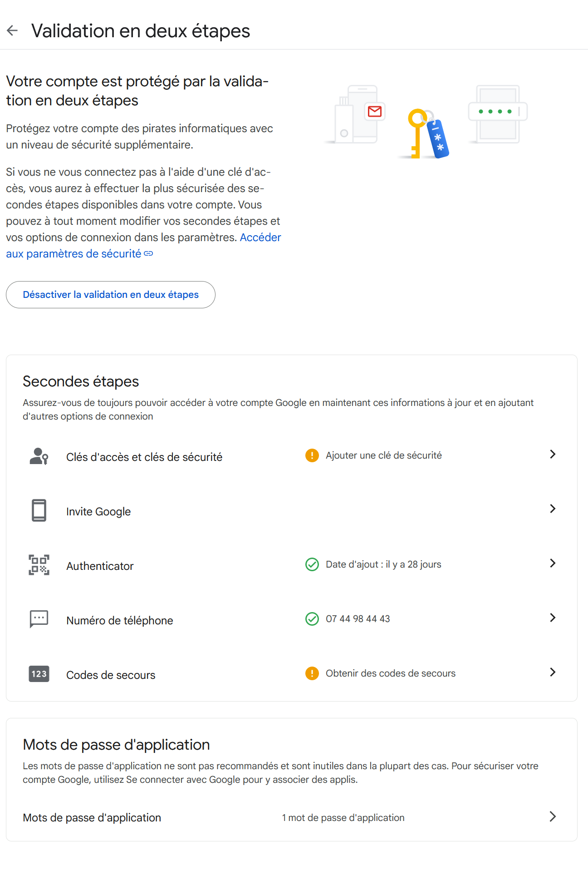Click the back arrow icon

12,31
